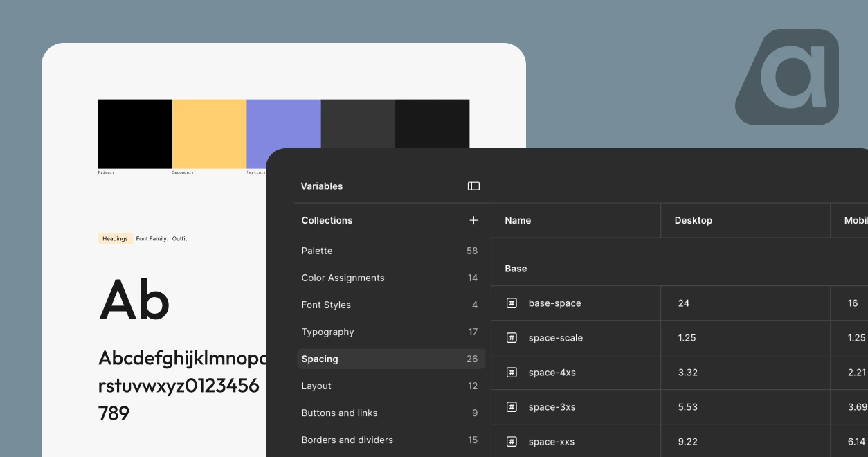Click the near-black last color swatch
Image resolution: width=868 pixels, height=457 pixels.
click(432, 123)
